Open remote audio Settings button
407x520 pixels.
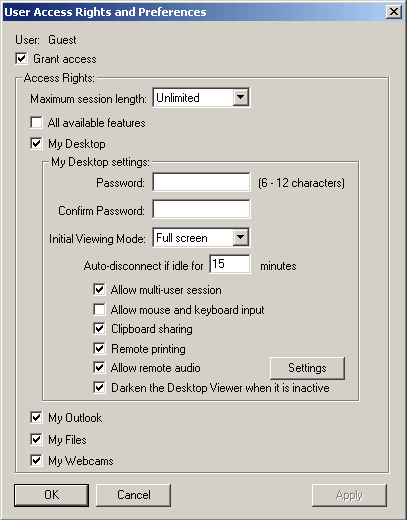307,368
